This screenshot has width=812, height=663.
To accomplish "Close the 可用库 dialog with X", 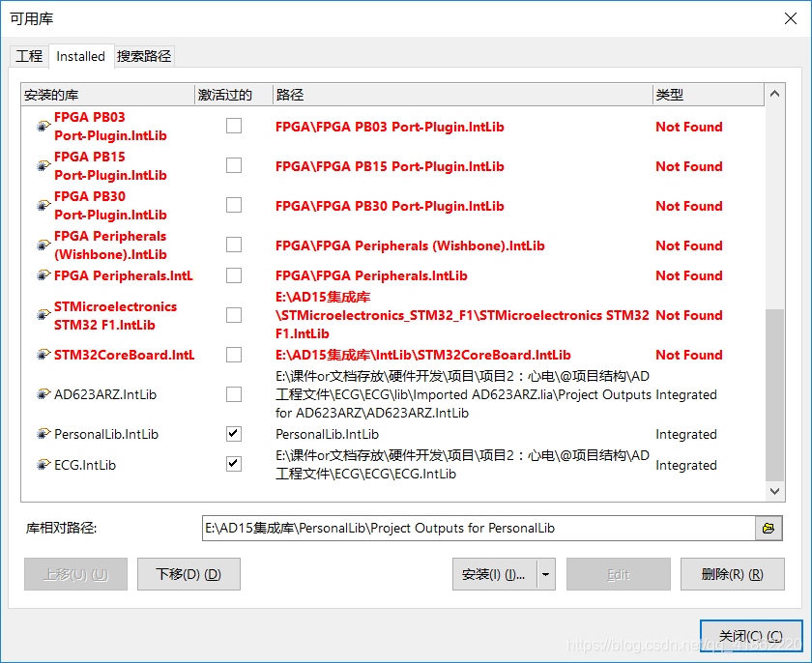I will click(791, 18).
